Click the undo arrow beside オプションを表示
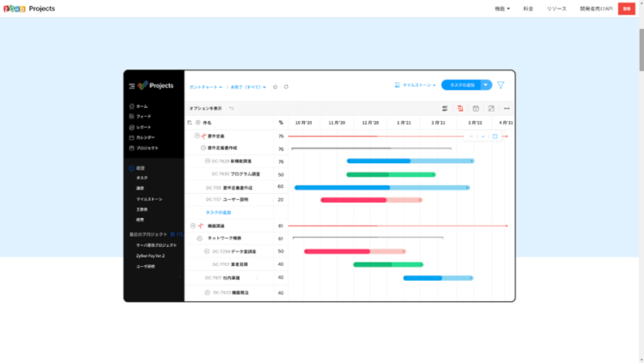This screenshot has height=363, width=644. tap(232, 108)
